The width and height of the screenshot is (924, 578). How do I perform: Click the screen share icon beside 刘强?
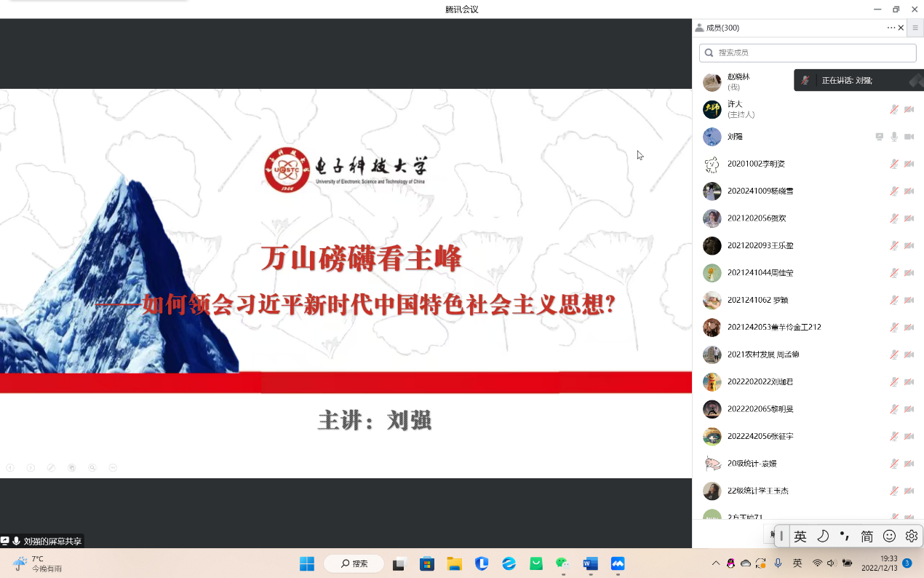click(x=879, y=137)
